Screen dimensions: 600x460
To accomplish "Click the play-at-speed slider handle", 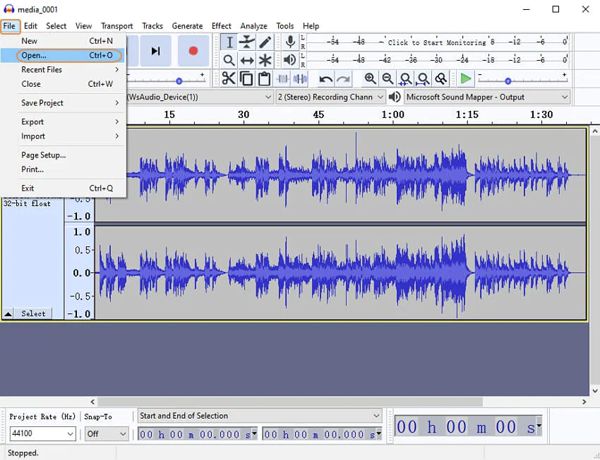I will (x=508, y=81).
